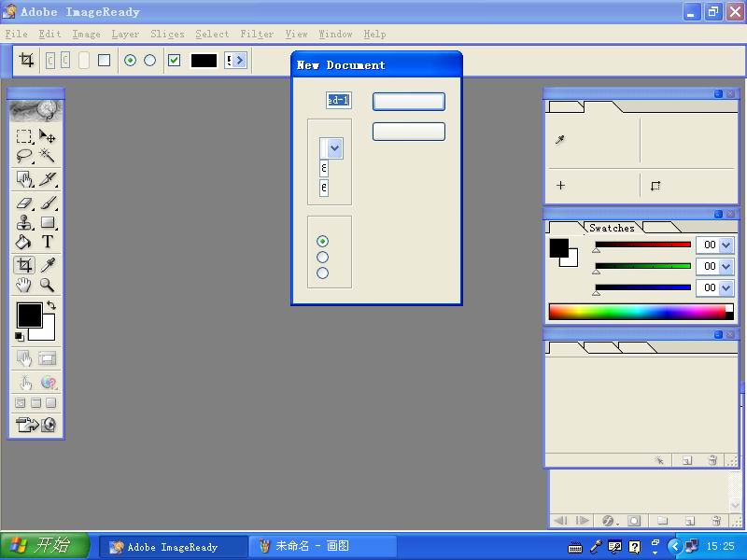Click the Jump To arrow icon
The image size is (747, 560).
[x=27, y=425]
